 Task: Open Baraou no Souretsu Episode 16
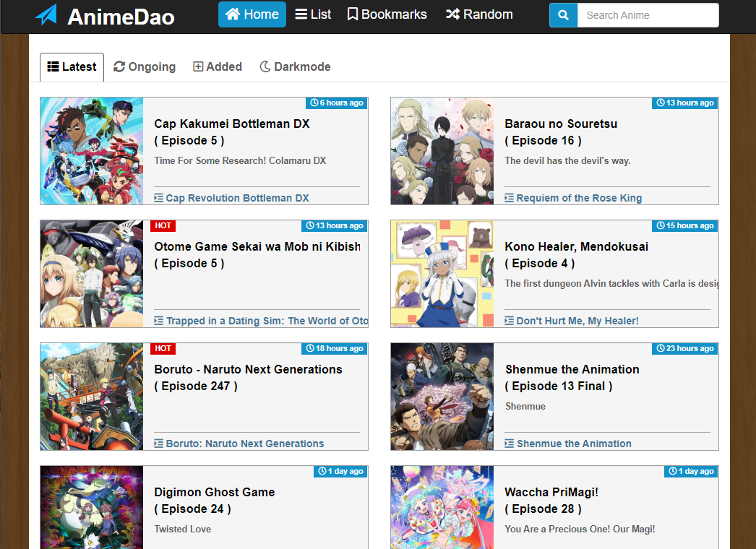561,132
